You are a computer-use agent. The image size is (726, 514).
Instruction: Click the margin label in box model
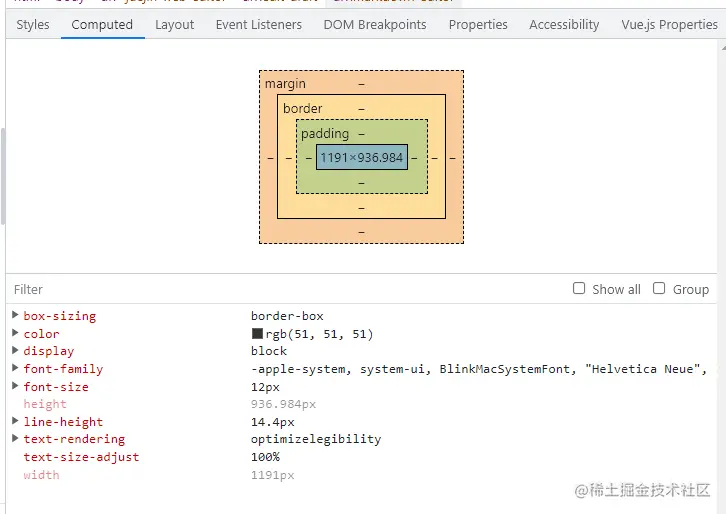pyautogui.click(x=285, y=84)
